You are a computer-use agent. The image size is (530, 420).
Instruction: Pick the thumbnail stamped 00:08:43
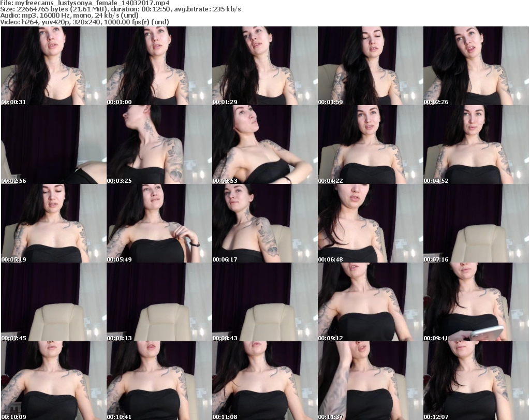264,302
